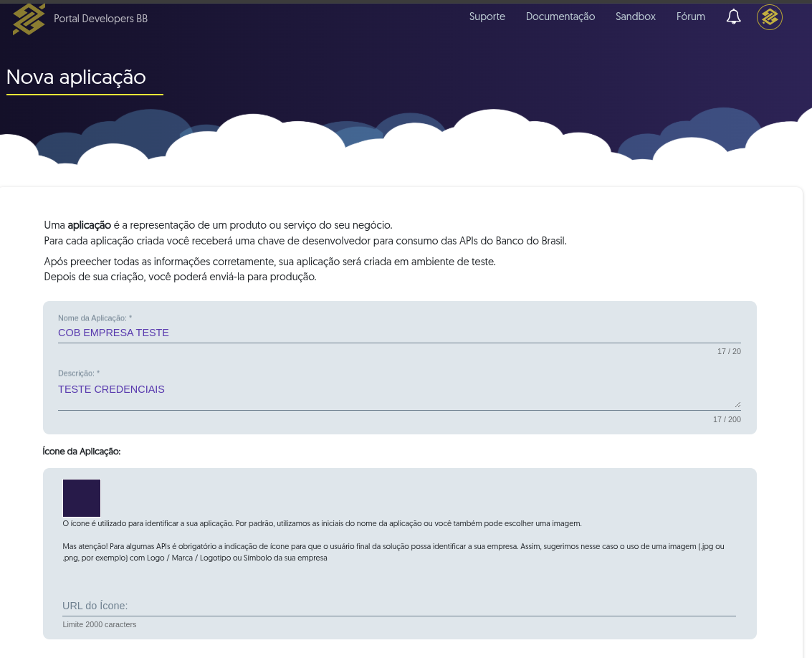Focus the Nome da Aplicação field

(x=399, y=333)
